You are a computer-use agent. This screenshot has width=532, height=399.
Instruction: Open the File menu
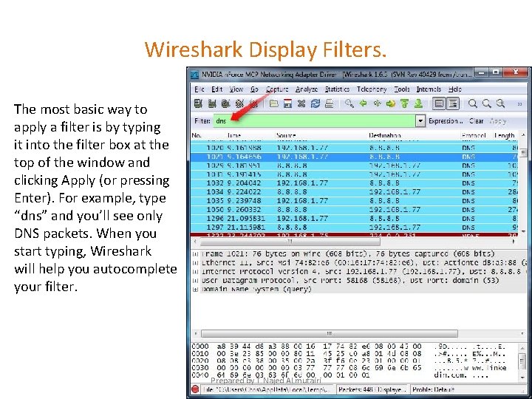coord(199,89)
